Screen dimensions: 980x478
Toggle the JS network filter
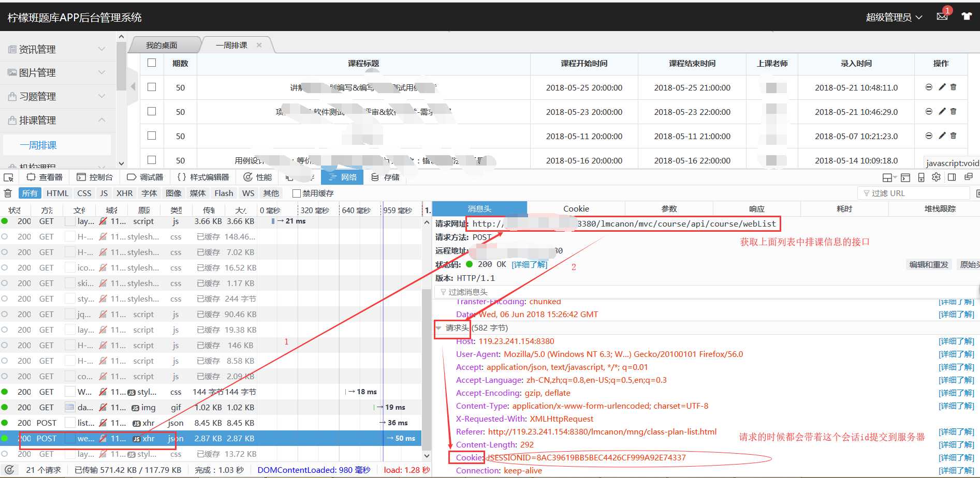pyautogui.click(x=104, y=193)
